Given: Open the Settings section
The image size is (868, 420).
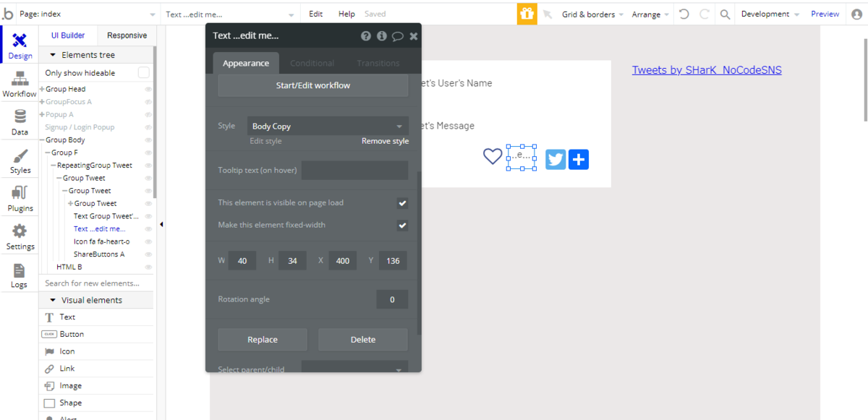Looking at the screenshot, I should (x=20, y=236).
